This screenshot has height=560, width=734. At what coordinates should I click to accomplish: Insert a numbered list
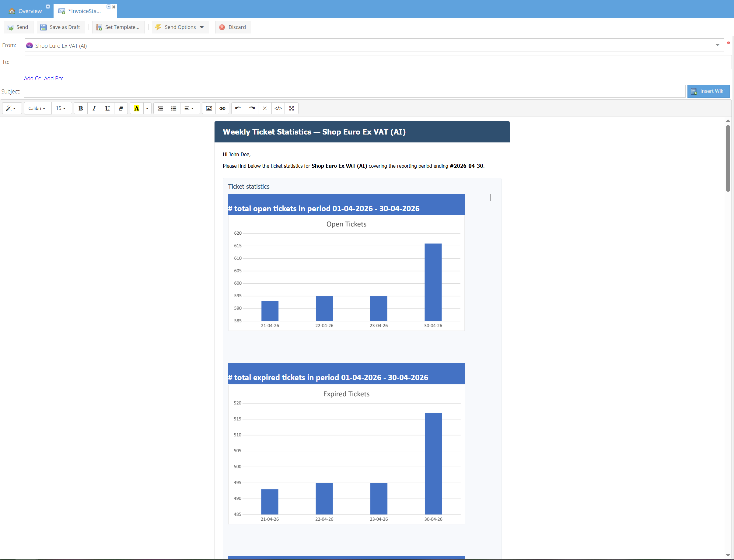[x=160, y=108]
